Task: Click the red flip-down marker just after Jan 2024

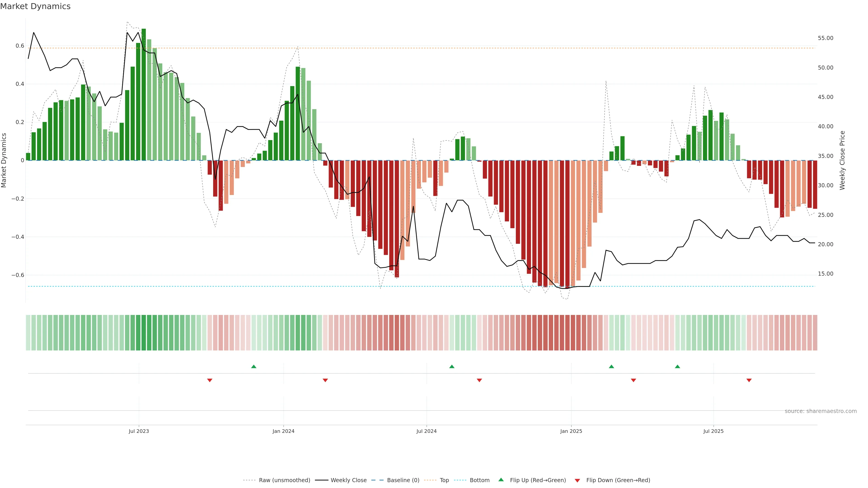Action: (x=325, y=380)
